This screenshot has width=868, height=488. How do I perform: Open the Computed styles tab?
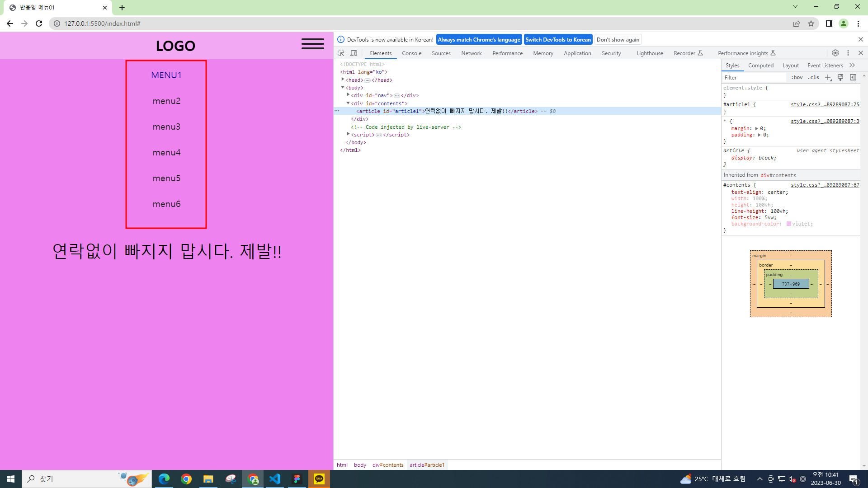(x=761, y=65)
